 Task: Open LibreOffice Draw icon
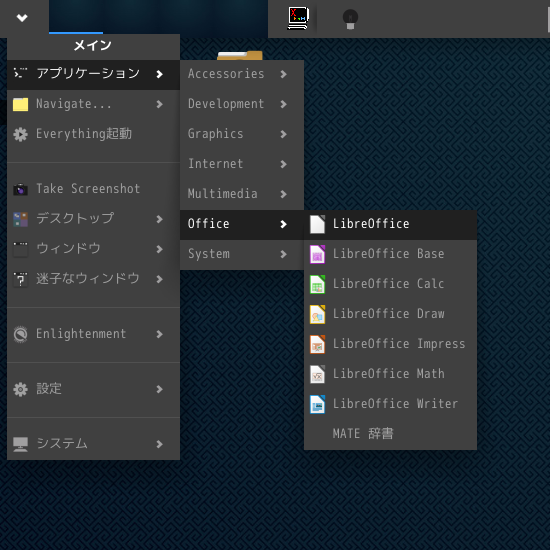317,314
